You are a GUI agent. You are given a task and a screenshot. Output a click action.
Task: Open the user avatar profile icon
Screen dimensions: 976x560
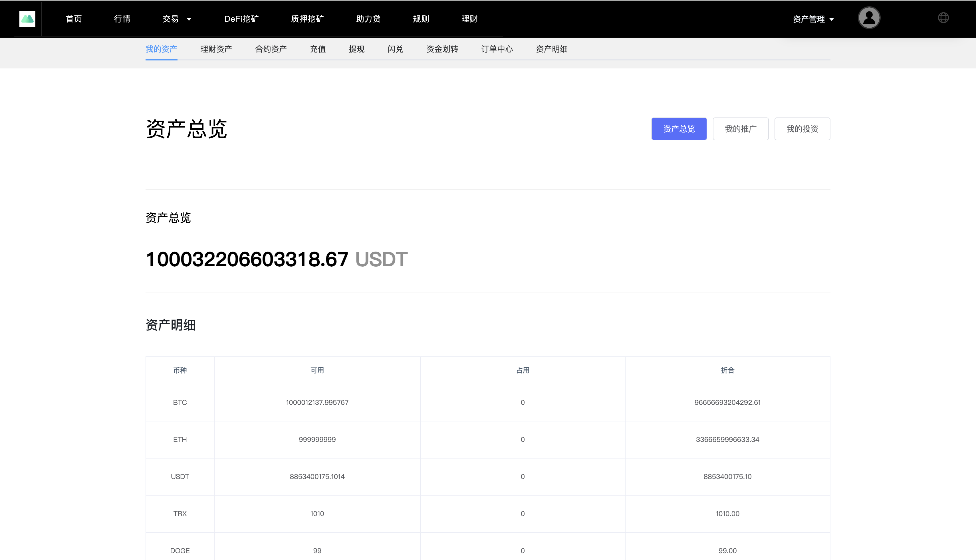point(869,18)
